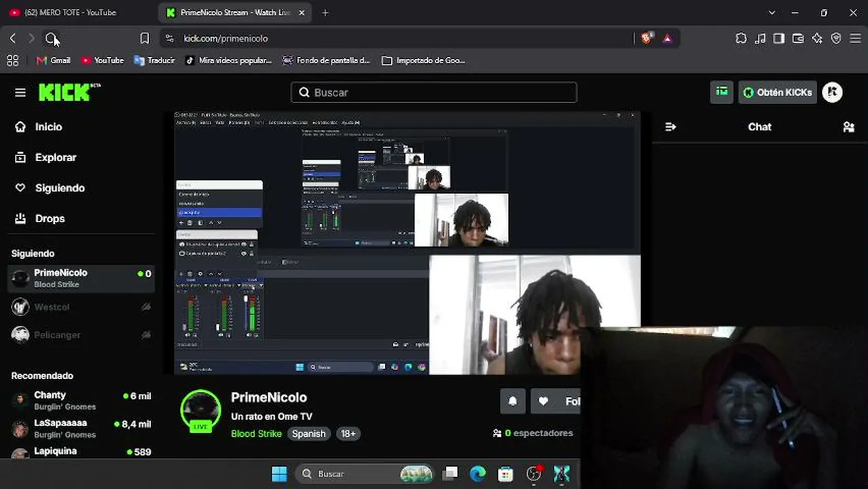
Task: Click the 18+ tag
Action: tap(348, 434)
